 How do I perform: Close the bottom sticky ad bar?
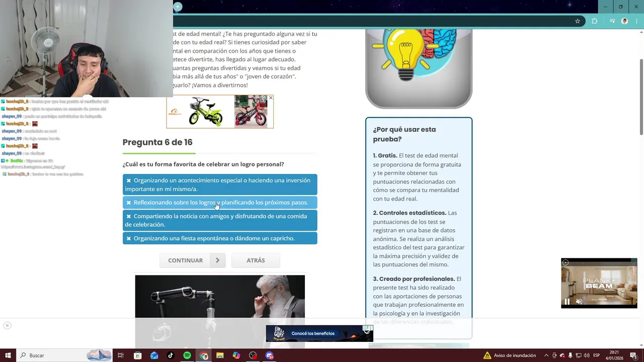[x=7, y=325]
